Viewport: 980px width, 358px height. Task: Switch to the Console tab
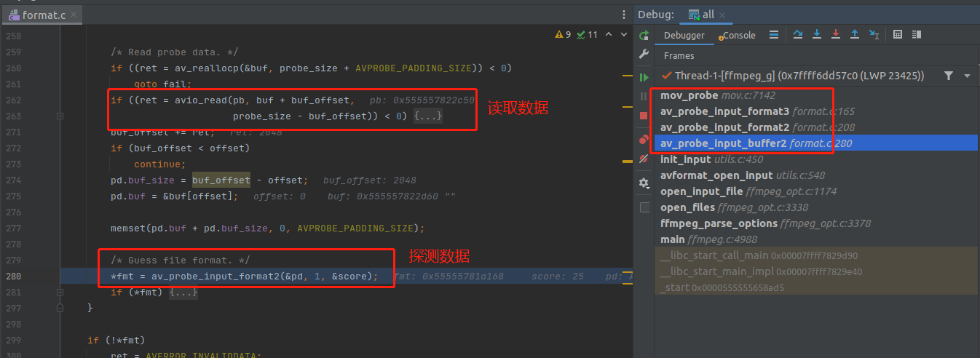[737, 36]
